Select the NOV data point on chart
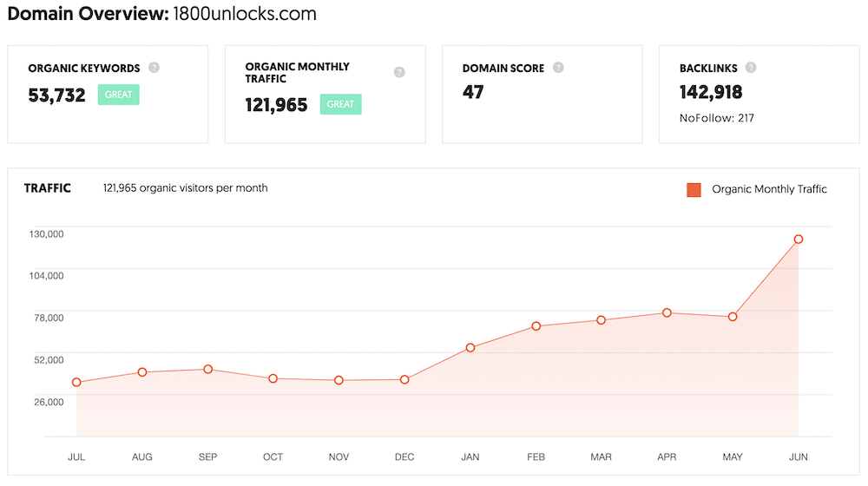Image resolution: width=868 pixels, height=486 pixels. pos(339,380)
